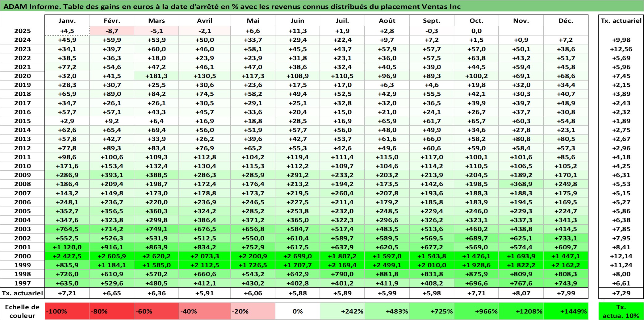Click the 1997 row label

tap(23, 283)
